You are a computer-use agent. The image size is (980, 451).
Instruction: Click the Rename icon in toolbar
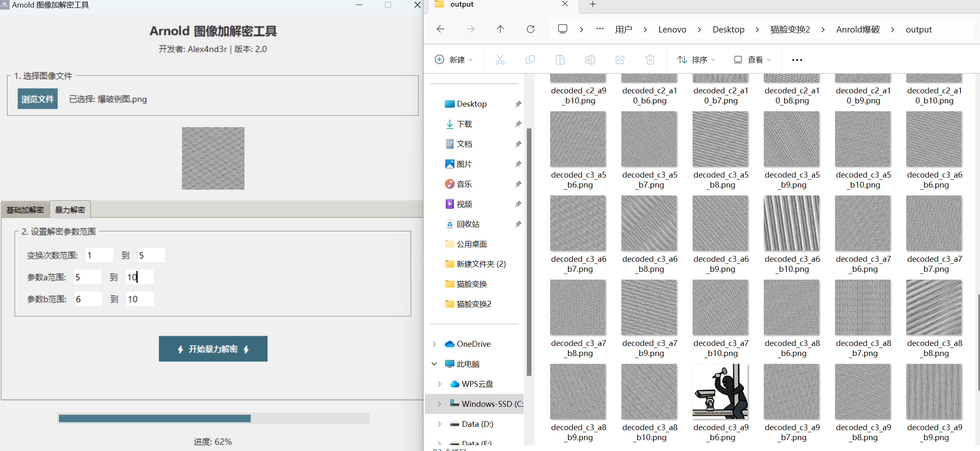click(x=590, y=60)
